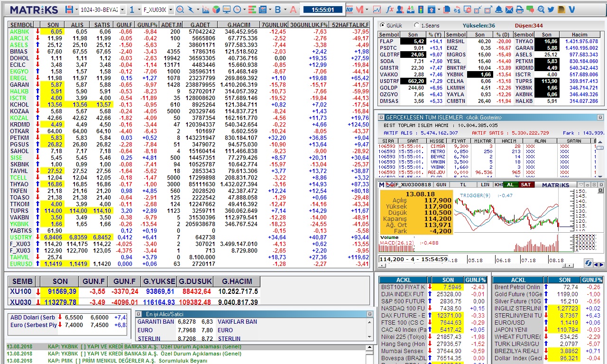Image resolution: width=607 pixels, height=364 pixels.
Task: Open the fx formula icon
Action: coord(390,9)
